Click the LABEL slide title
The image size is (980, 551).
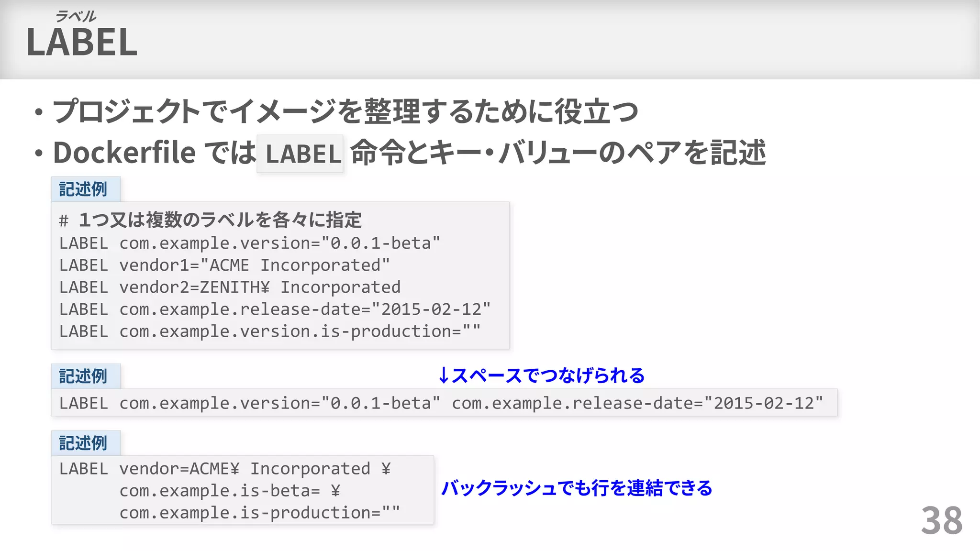pos(82,42)
